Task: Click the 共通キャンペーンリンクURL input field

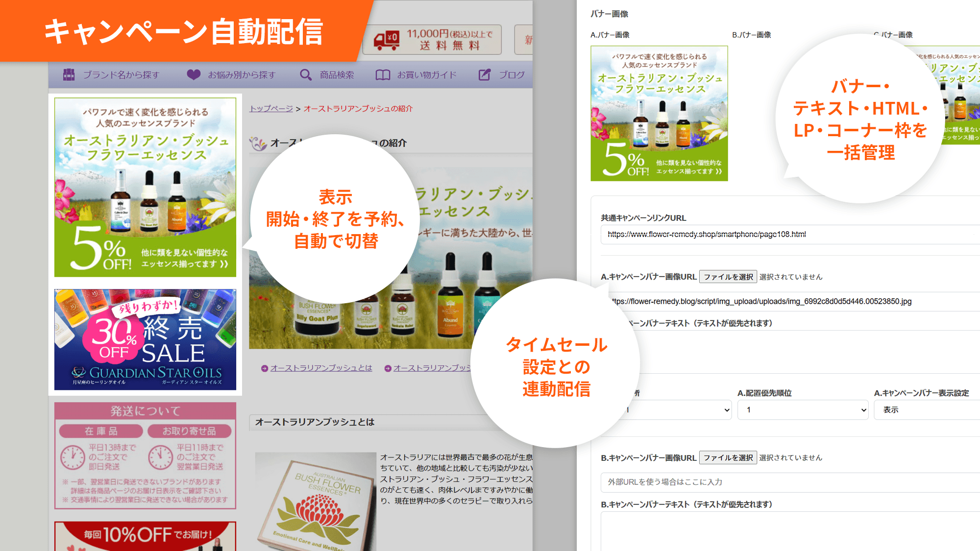Action: tap(790, 235)
